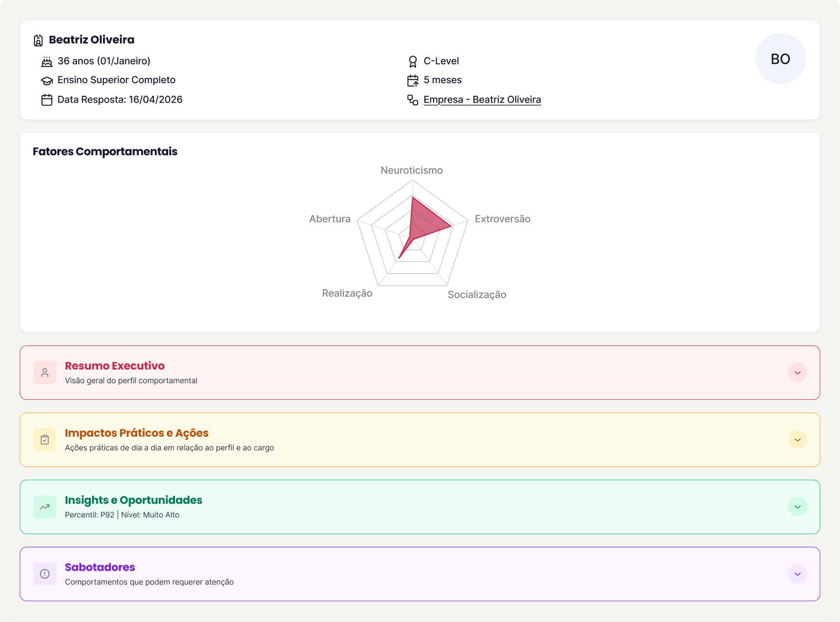Click the calendar-arrow icon beside 5 meses
This screenshot has width=840, height=622.
413,81
